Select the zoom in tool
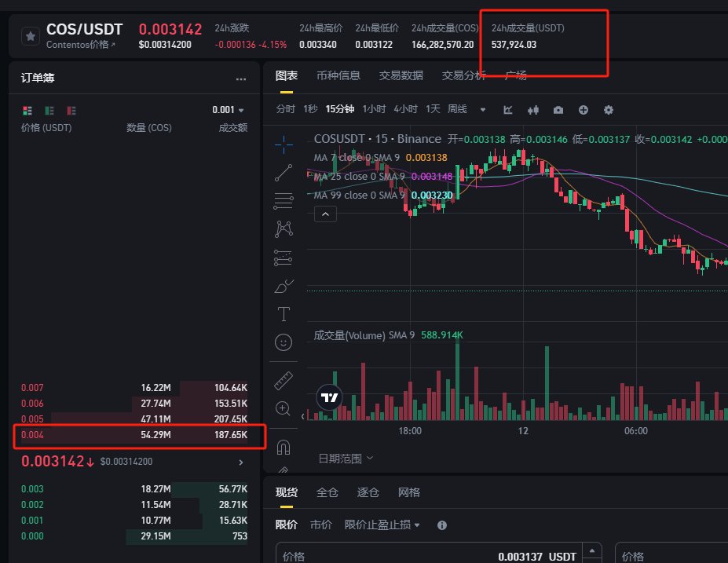Screen dimensions: 728x563 (284, 408)
